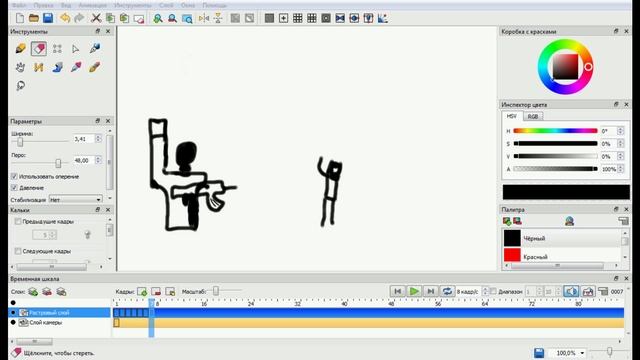Select the Hand pan tool
The height and width of the screenshot is (360, 640).
[x=20, y=67]
